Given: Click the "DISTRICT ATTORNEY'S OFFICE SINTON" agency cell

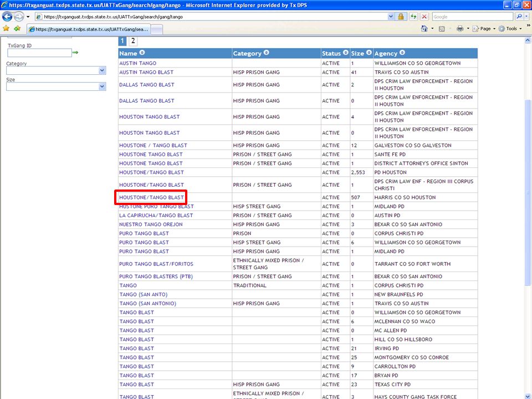Looking at the screenshot, I should point(421,163).
